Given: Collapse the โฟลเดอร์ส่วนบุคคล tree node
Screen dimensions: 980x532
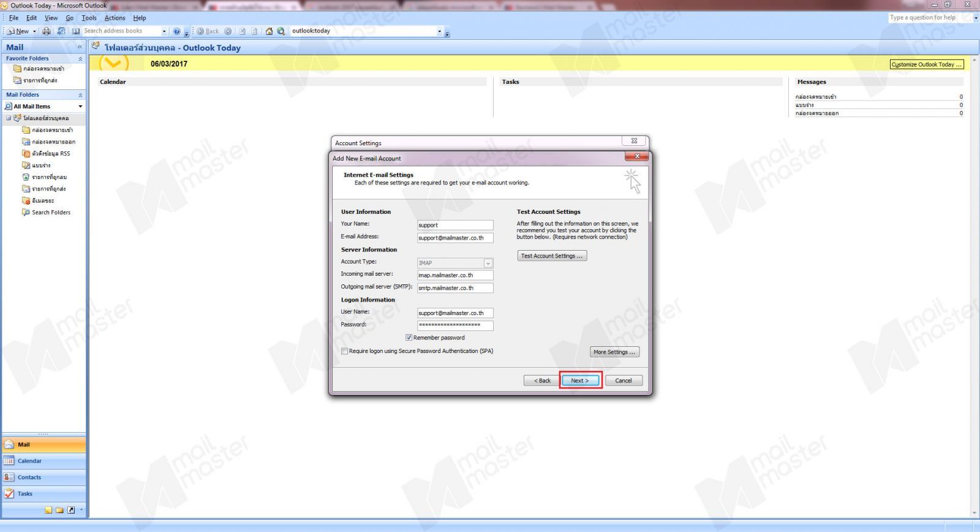Looking at the screenshot, I should 8,118.
